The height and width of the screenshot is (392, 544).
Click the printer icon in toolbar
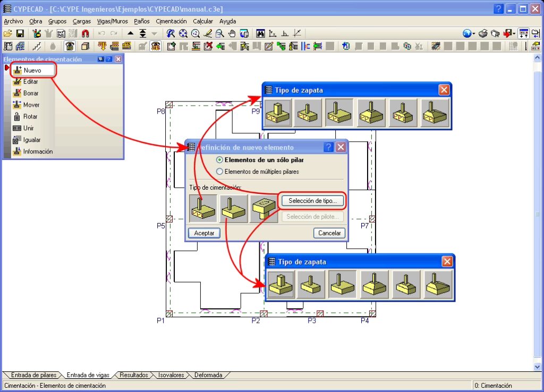483,33
